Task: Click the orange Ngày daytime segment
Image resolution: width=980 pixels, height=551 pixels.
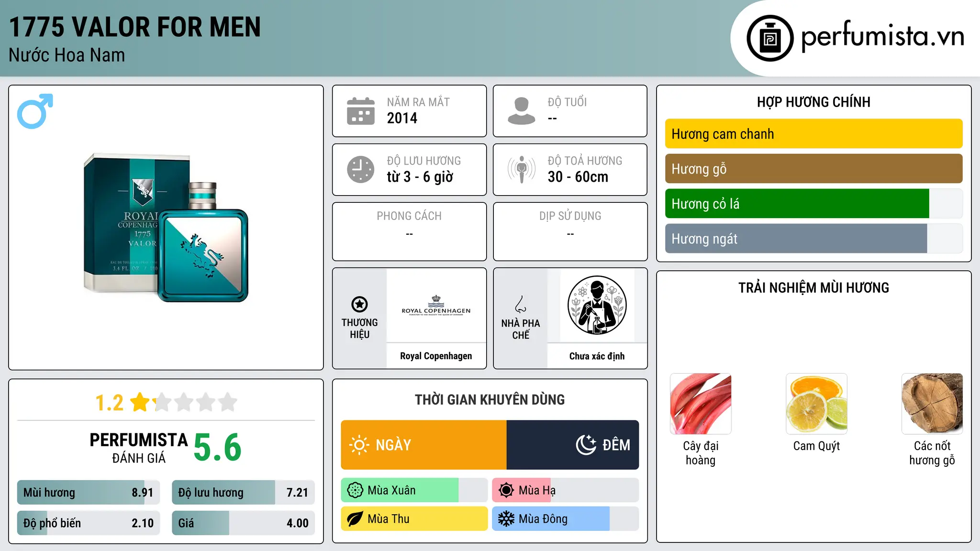Action: [424, 445]
